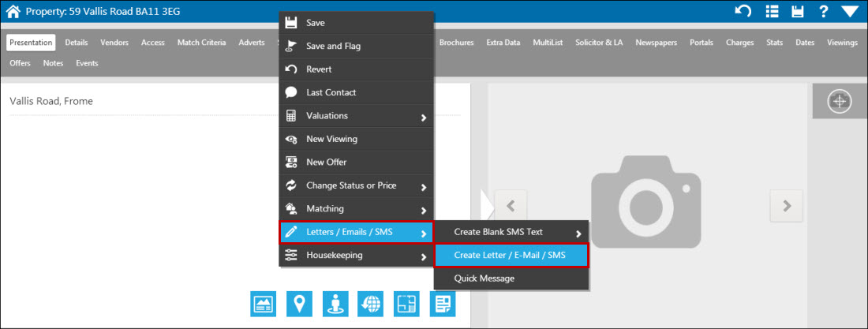Switch to the Vendors tab
The width and height of the screenshot is (868, 329).
tap(114, 43)
